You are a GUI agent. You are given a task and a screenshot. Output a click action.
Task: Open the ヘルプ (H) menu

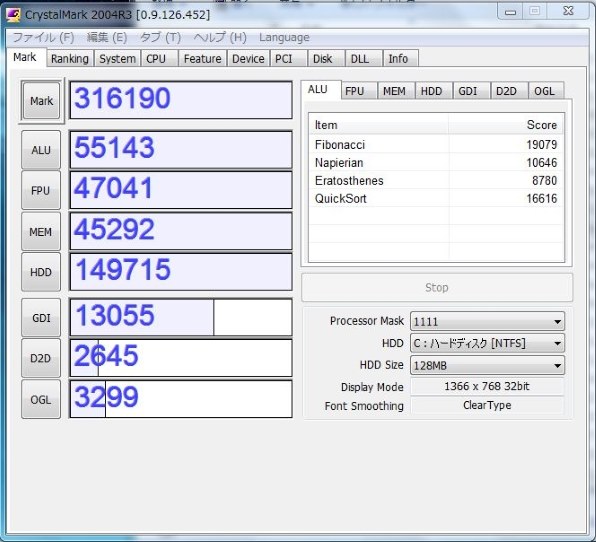[x=220, y=37]
